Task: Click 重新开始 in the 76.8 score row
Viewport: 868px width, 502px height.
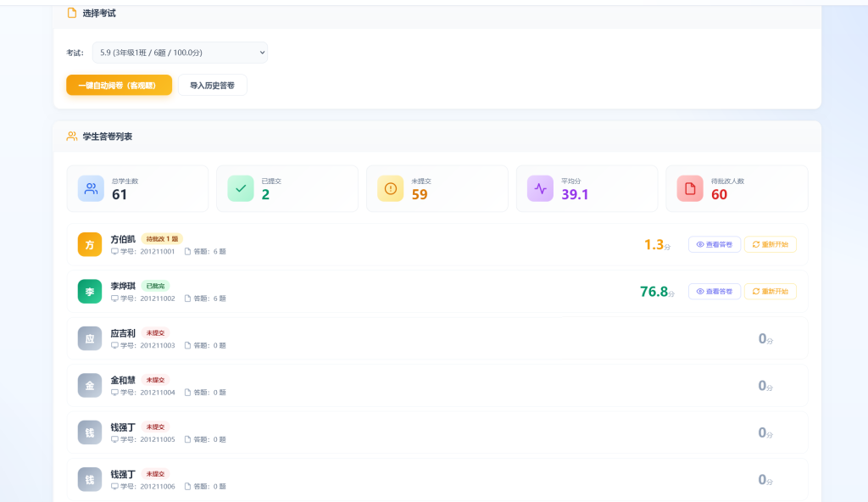Action: tap(771, 292)
